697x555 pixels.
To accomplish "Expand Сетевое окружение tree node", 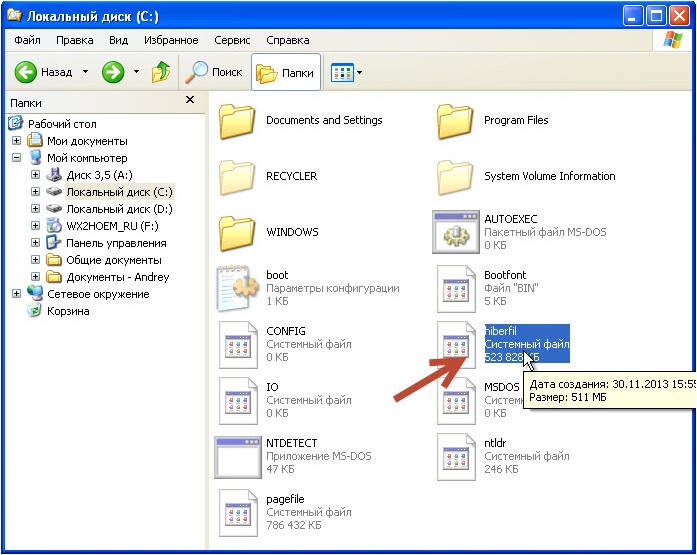I will 16,293.
